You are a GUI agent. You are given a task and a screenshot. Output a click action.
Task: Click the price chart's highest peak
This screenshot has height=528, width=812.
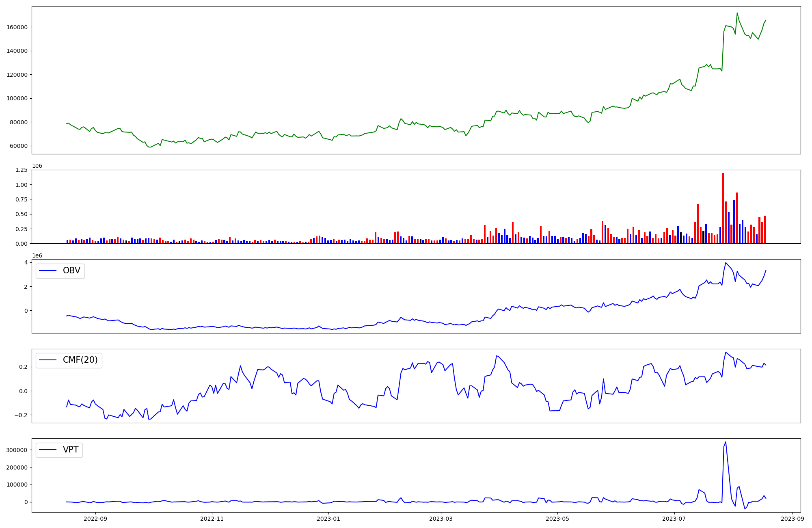737,13
